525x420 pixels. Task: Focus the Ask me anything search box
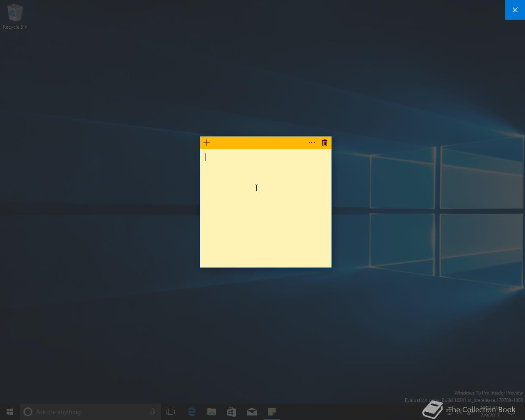click(x=90, y=412)
